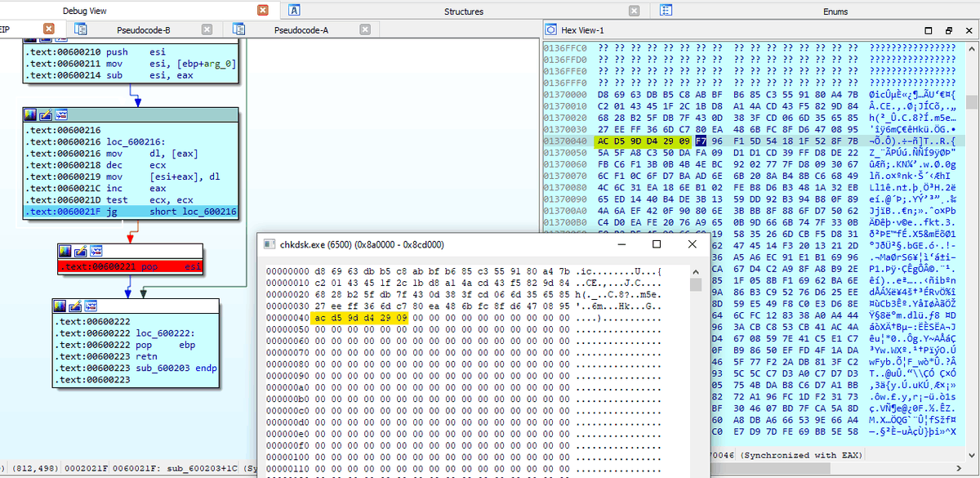
Task: Click 'retn' instruction
Action: [146, 356]
